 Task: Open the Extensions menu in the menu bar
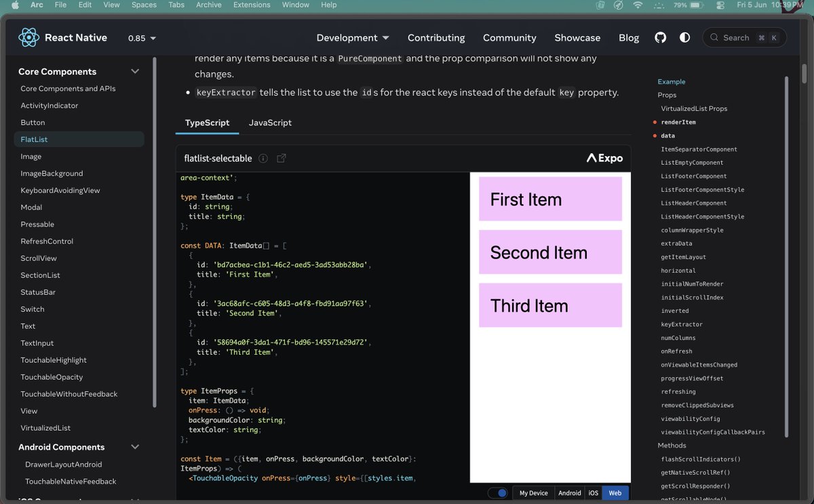(252, 5)
